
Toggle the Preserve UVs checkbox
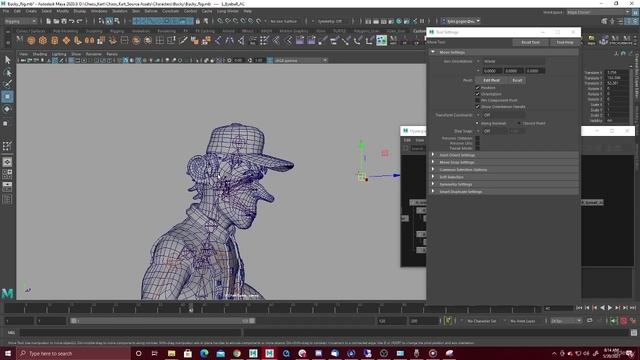pyautogui.click(x=478, y=143)
